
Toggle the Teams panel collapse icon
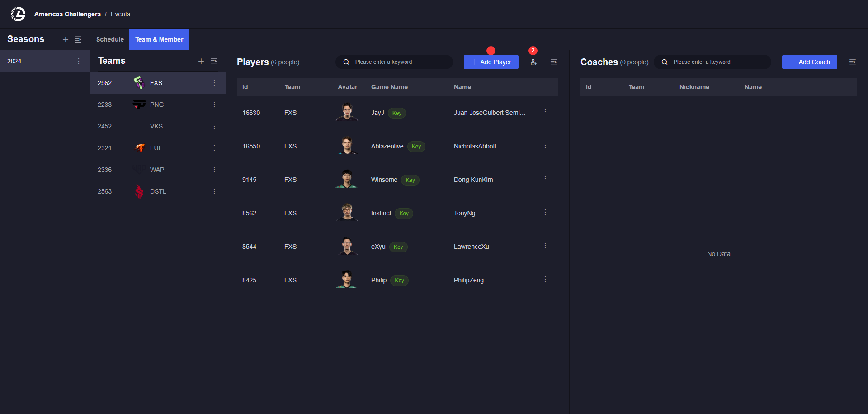pos(214,61)
